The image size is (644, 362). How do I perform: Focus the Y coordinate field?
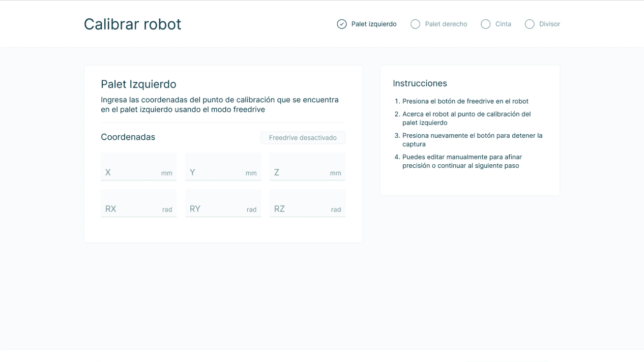223,167
